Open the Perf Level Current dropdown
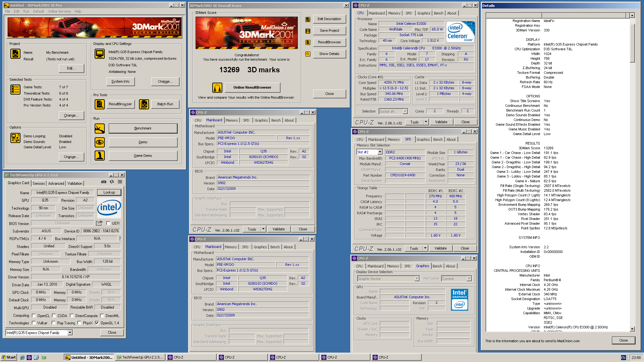644x362 pixels. (469, 279)
